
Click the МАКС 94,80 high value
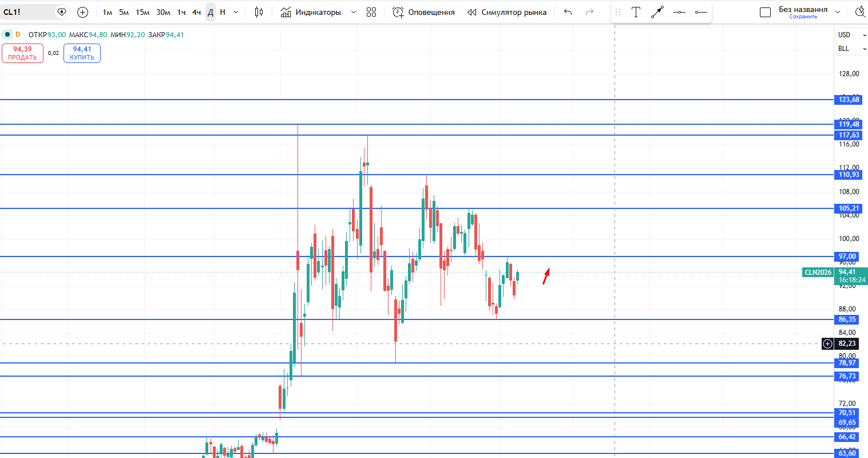pos(88,34)
